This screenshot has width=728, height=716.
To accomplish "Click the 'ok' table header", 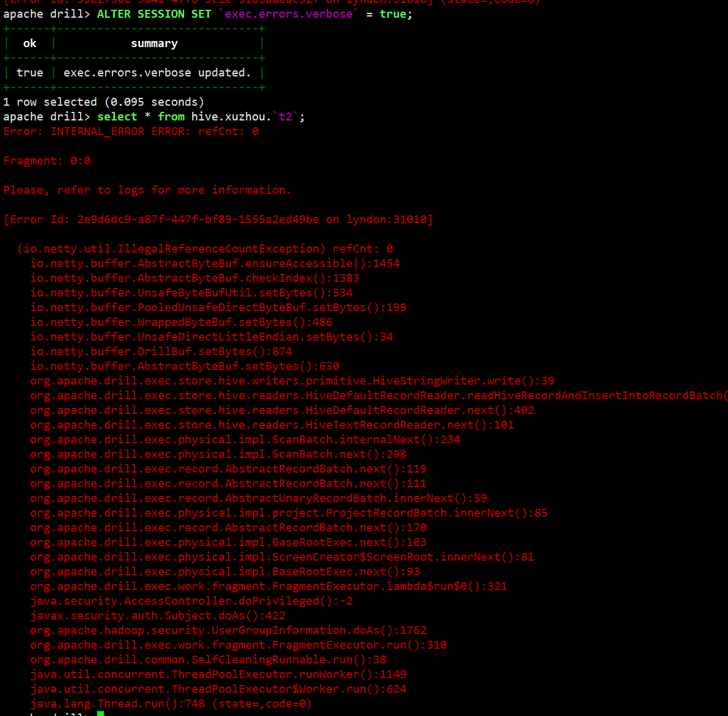I will point(30,43).
